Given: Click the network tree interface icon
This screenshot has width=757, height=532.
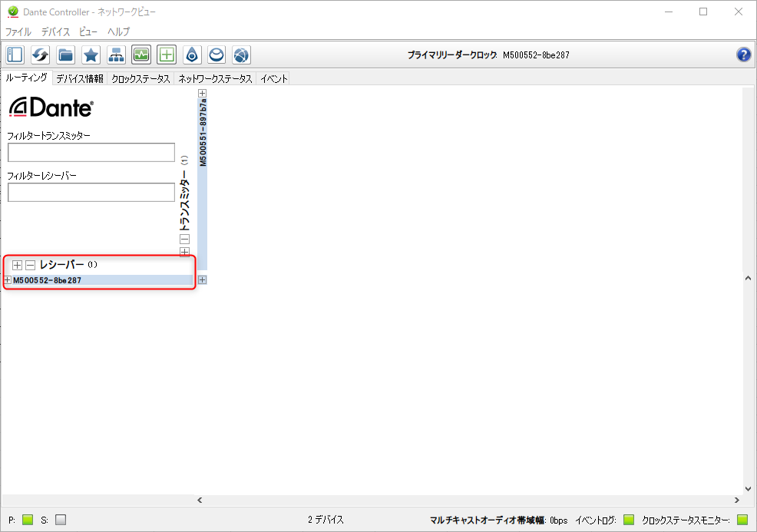Looking at the screenshot, I should pyautogui.click(x=116, y=55).
